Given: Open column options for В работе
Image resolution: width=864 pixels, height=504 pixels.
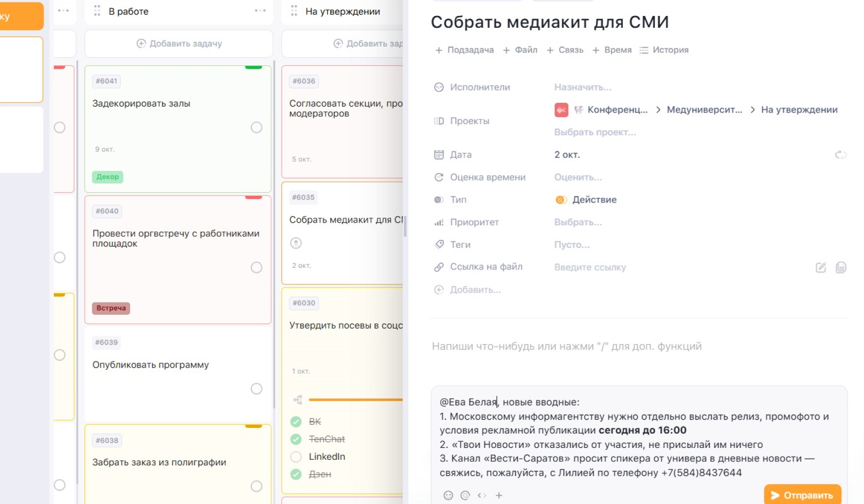Looking at the screenshot, I should pyautogui.click(x=260, y=11).
